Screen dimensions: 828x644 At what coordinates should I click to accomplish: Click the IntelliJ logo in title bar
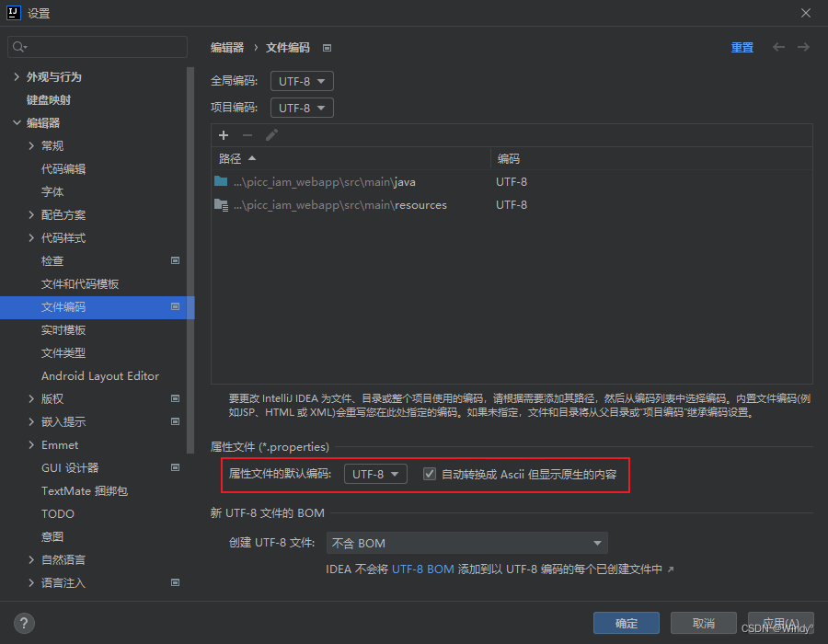coord(13,13)
